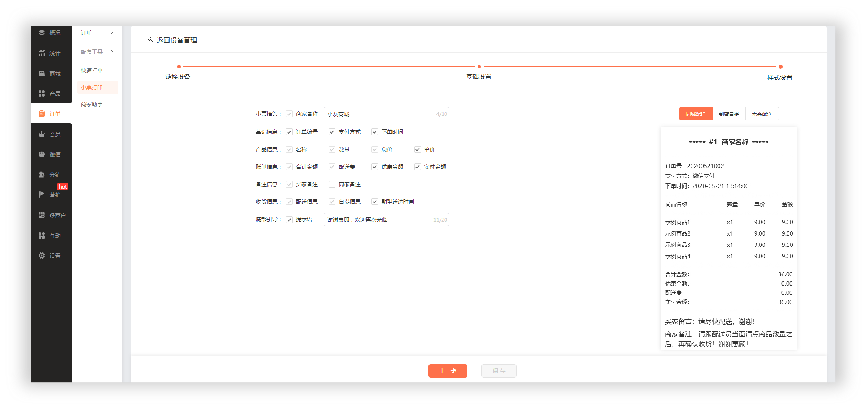Click the gear settings icon in sidebar
This screenshot has width=867, height=409.
(50, 255)
